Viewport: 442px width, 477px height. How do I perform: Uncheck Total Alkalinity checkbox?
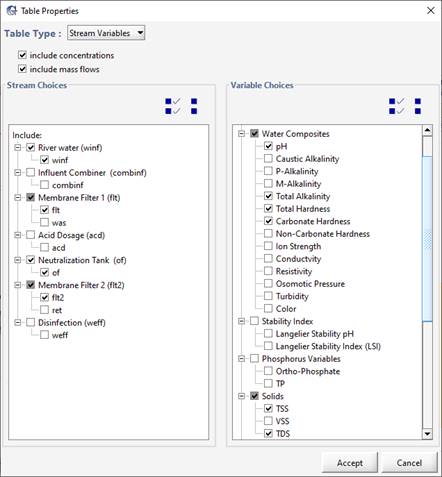click(x=268, y=196)
